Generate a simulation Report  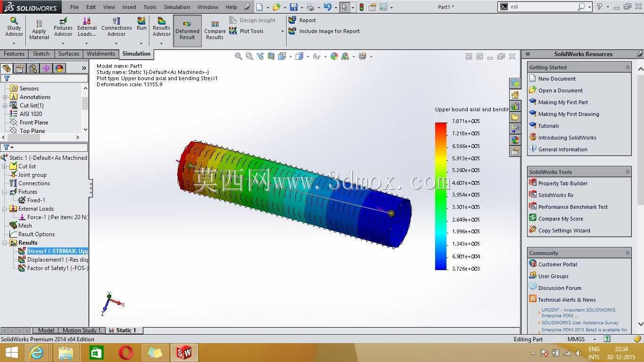tap(302, 20)
